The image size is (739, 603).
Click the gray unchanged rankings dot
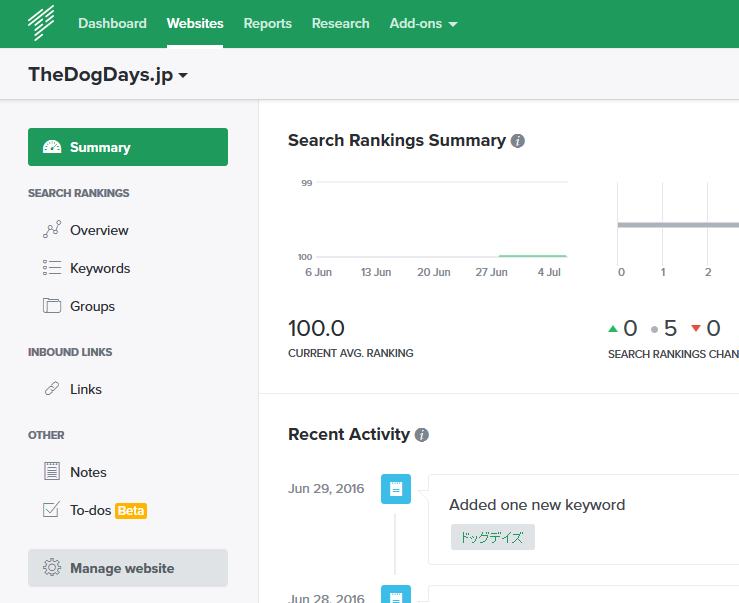point(654,330)
